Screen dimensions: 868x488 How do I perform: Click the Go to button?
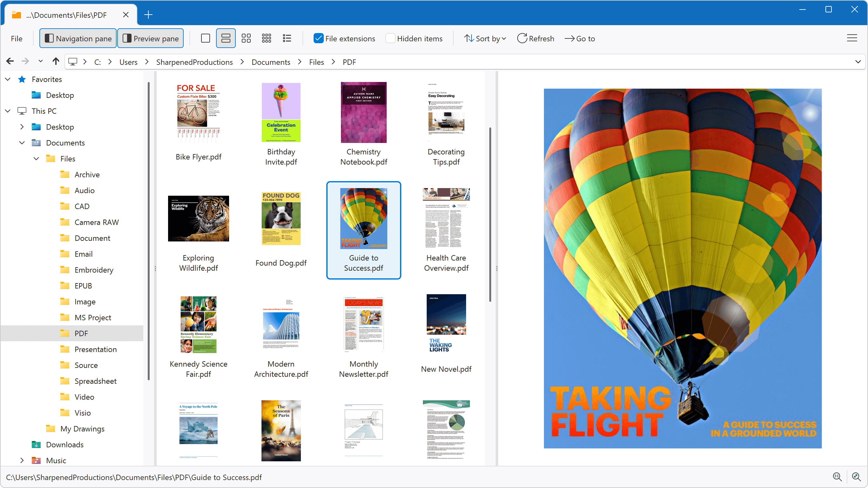click(x=580, y=38)
